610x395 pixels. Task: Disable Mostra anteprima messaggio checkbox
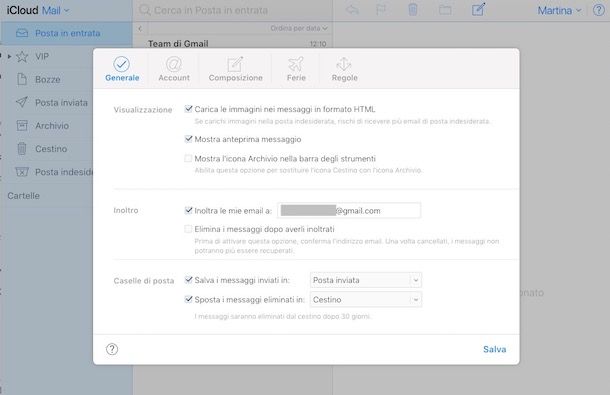[188, 139]
